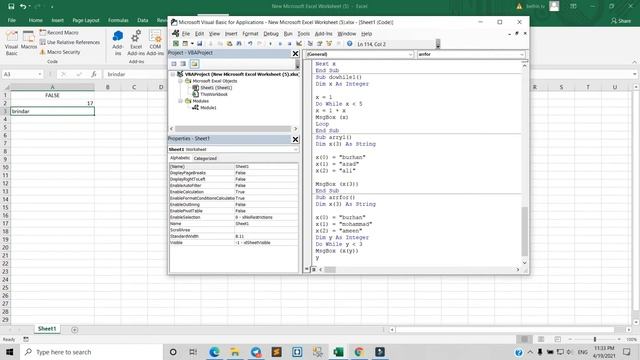Image resolution: width=640 pixels, height=360 pixels.
Task: Click View Object icon in Project panel
Action: tap(183, 64)
